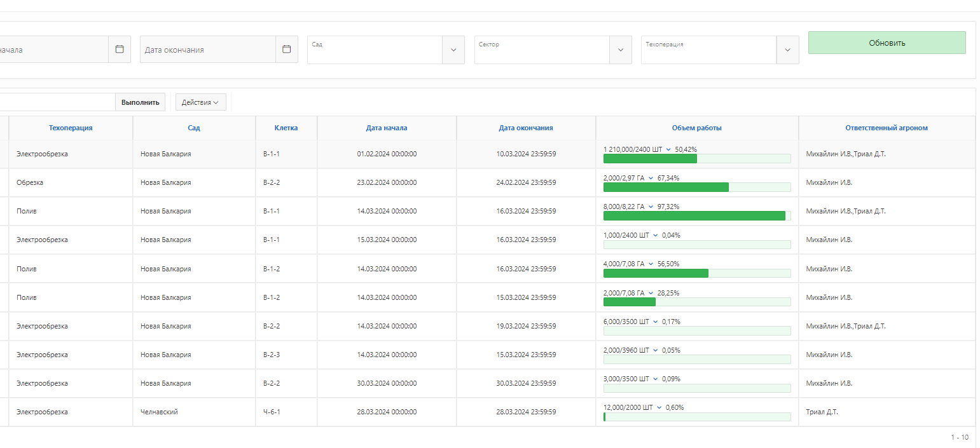Click end date 30.03.2024 23:59:59

point(526,383)
